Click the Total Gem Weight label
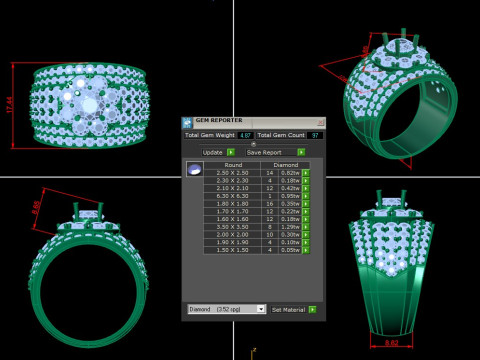 [x=210, y=135]
